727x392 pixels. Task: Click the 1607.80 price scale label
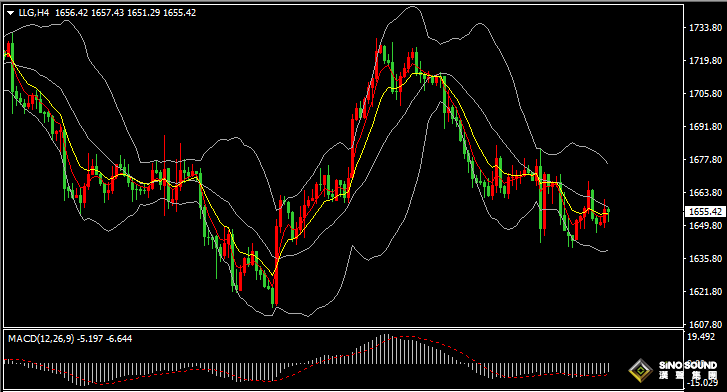[x=705, y=325]
